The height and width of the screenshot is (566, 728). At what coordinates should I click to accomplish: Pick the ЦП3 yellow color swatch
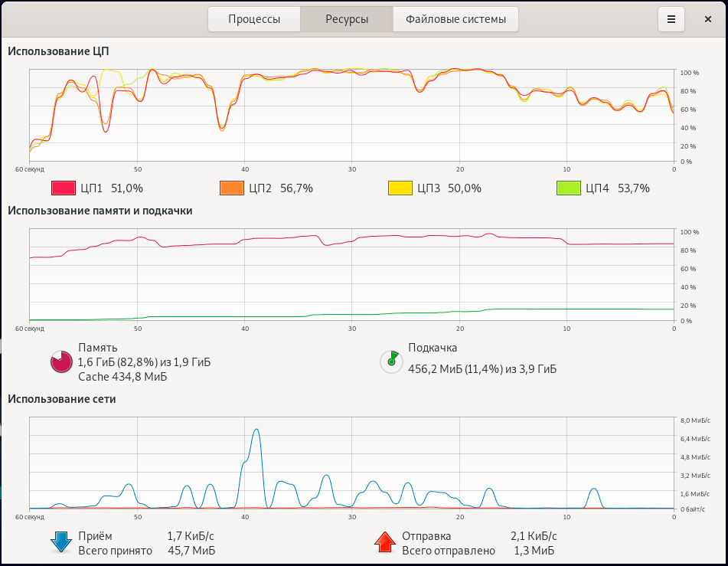[x=400, y=188]
